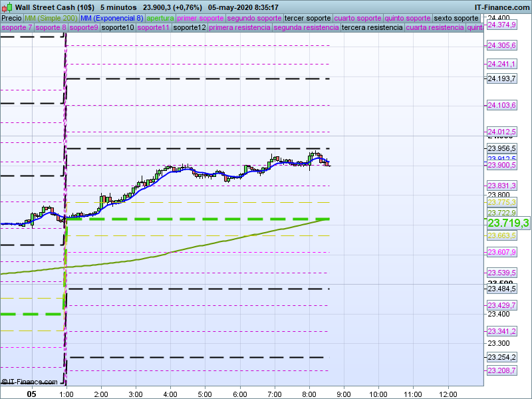Select the 23.900,5 current price label
Viewport: 532px width, 399px height.
[x=502, y=165]
